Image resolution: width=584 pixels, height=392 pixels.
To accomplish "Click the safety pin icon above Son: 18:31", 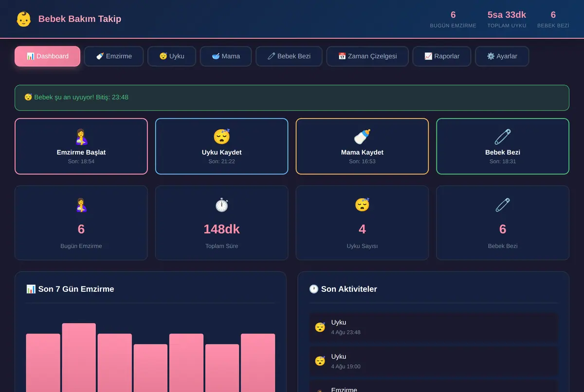I will pos(503,137).
